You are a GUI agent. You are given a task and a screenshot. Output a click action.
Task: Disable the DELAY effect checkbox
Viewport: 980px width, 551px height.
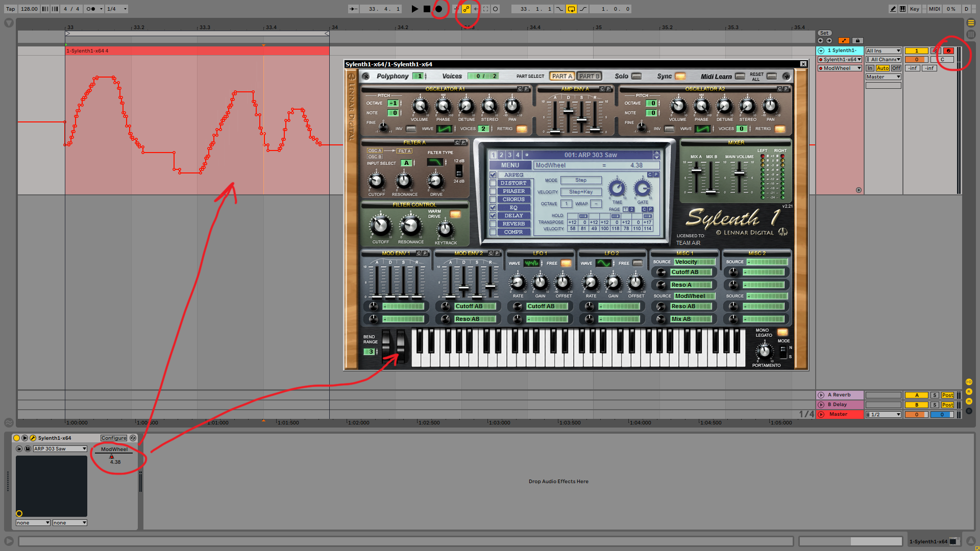tap(493, 215)
